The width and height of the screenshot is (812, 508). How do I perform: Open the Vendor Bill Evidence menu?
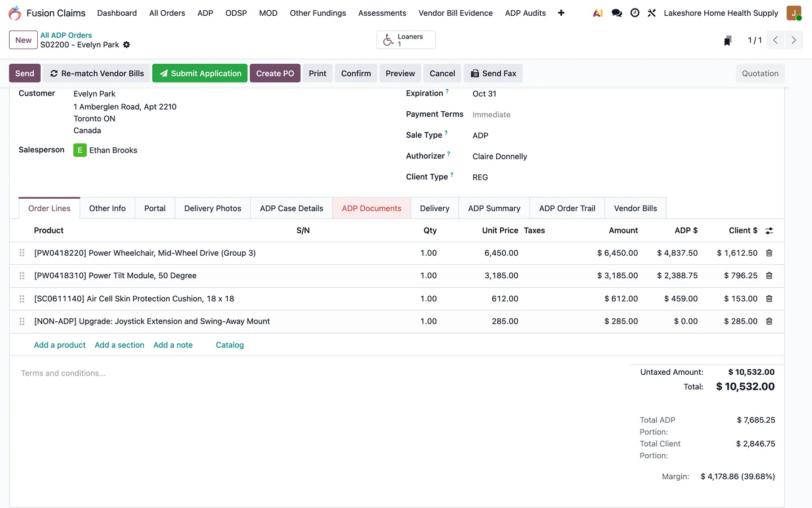456,13
